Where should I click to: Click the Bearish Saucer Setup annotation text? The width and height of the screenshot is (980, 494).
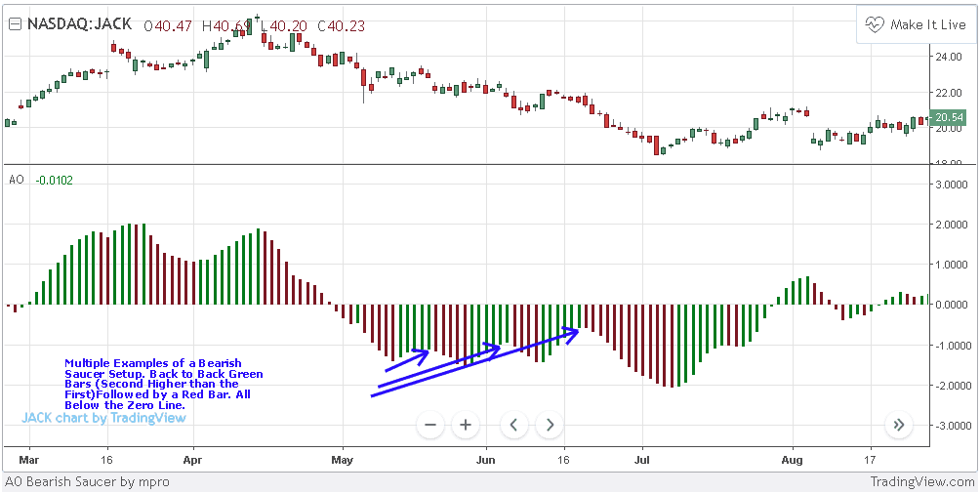[164, 385]
